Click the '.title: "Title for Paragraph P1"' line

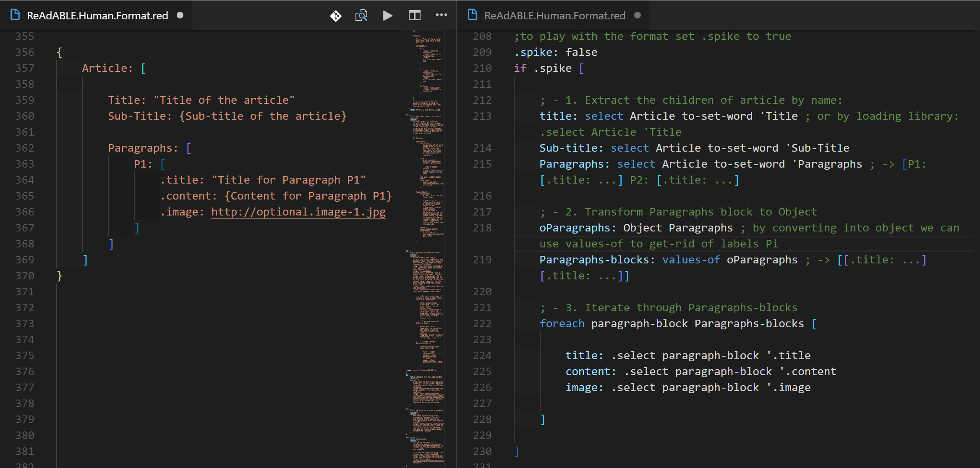click(263, 180)
